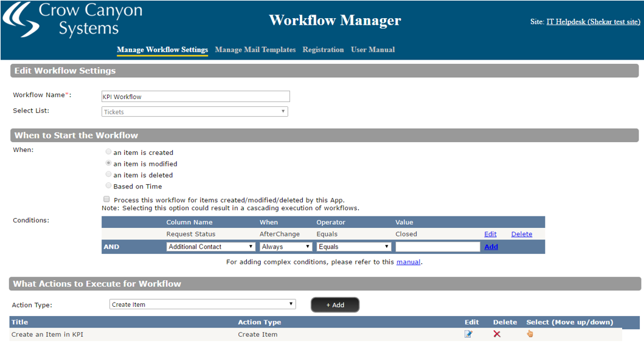Click the condition Value input field
This screenshot has height=350, width=644.
click(x=438, y=247)
